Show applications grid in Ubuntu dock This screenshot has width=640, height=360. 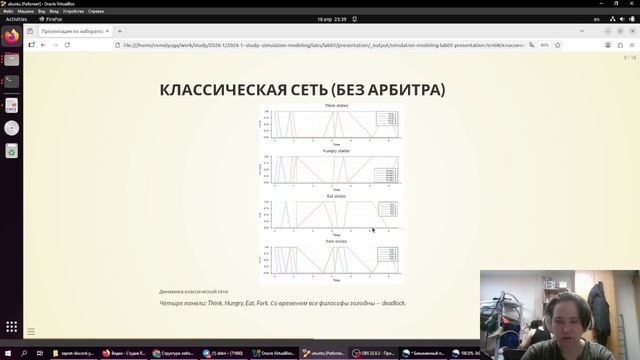coord(11,327)
